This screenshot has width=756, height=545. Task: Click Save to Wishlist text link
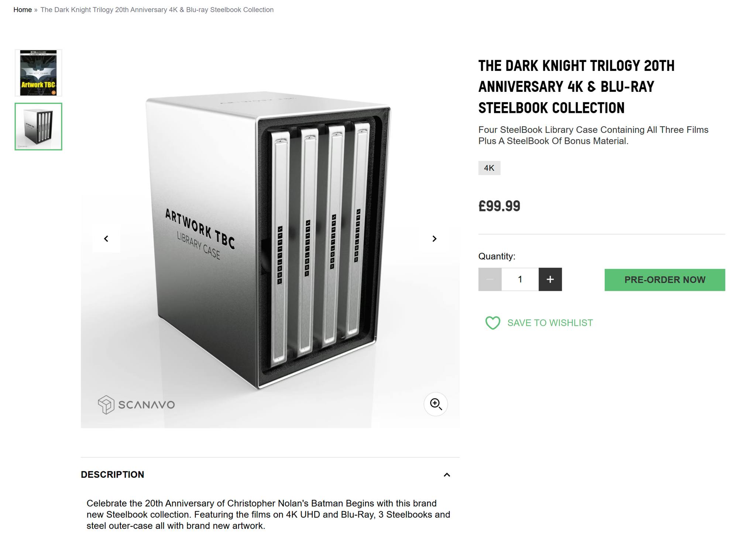(x=550, y=323)
